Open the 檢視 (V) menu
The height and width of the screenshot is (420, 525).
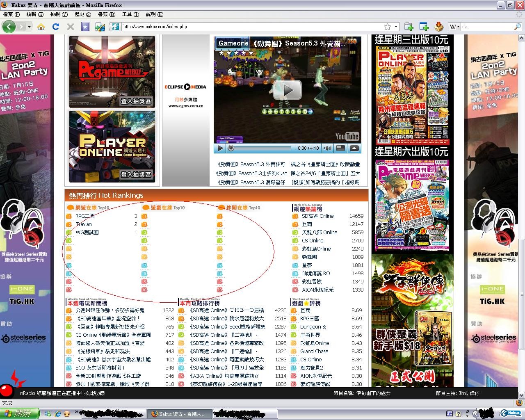pos(59,14)
